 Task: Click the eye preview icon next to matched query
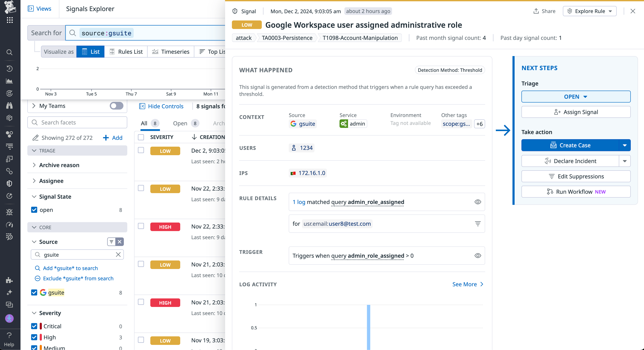click(478, 202)
